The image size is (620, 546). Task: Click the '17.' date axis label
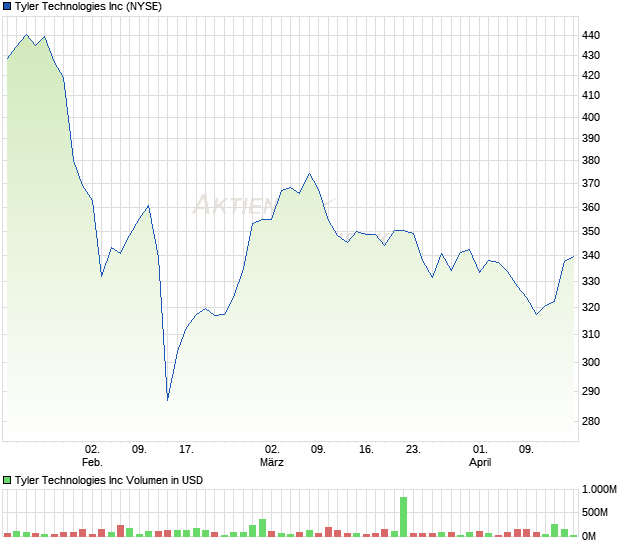click(186, 450)
